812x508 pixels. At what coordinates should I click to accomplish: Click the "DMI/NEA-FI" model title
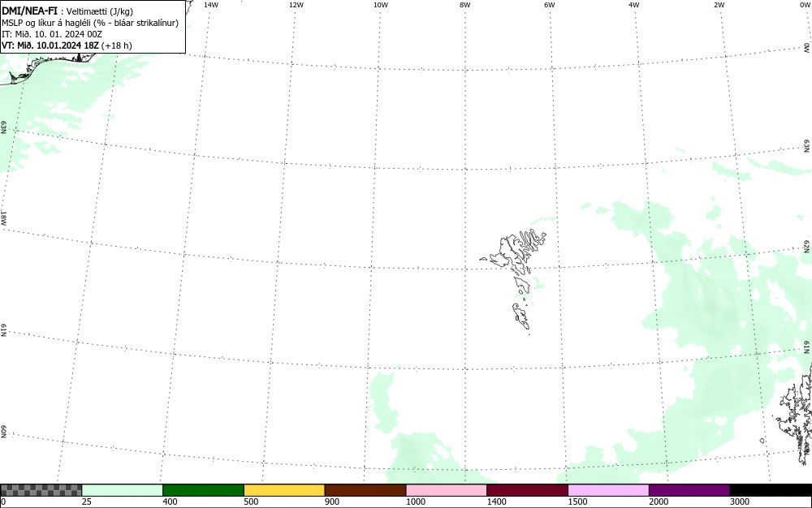[29, 11]
